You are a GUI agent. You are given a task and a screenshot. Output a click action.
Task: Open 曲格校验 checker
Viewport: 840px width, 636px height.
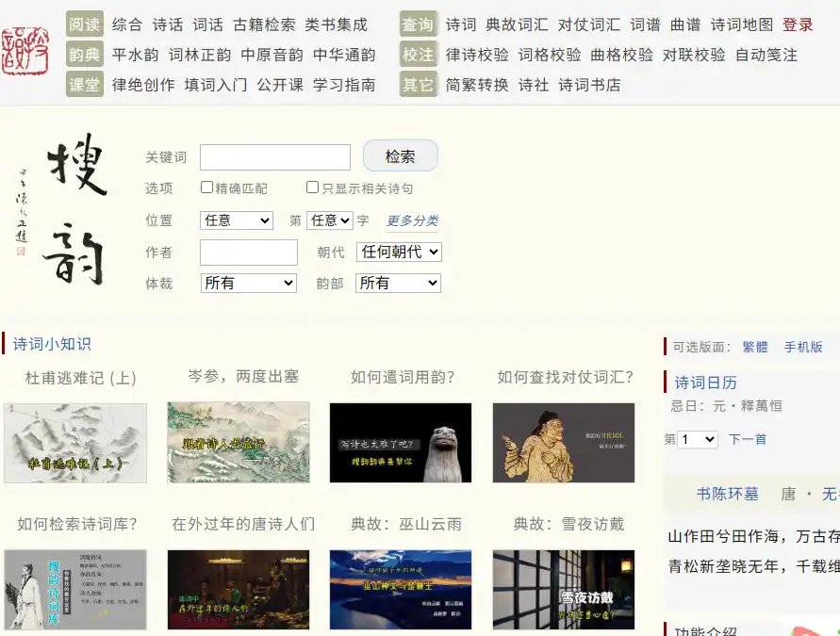[622, 55]
